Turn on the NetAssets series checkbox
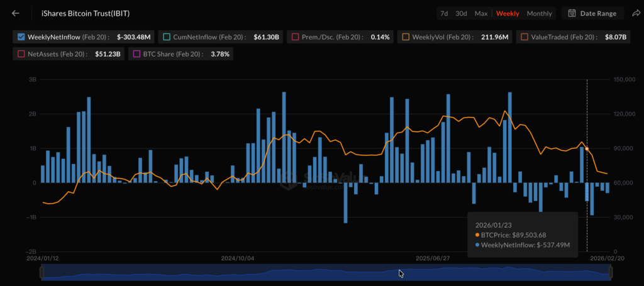This screenshot has width=644, height=286. [21, 54]
